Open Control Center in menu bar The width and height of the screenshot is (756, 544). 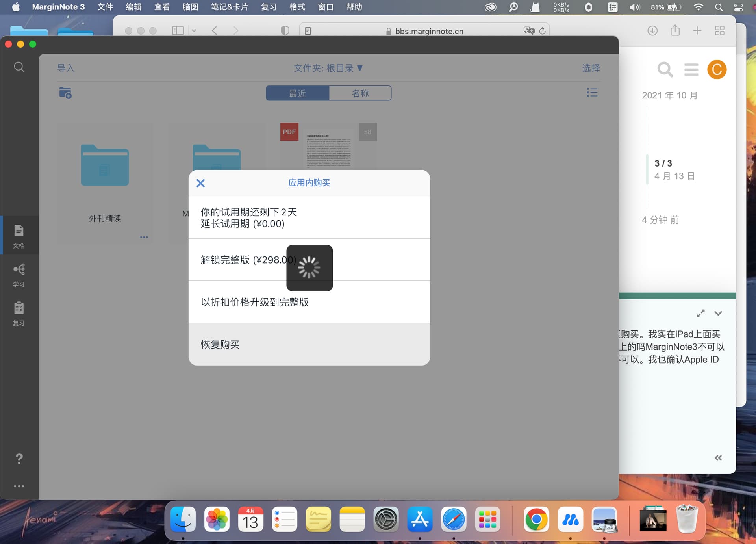tap(738, 7)
